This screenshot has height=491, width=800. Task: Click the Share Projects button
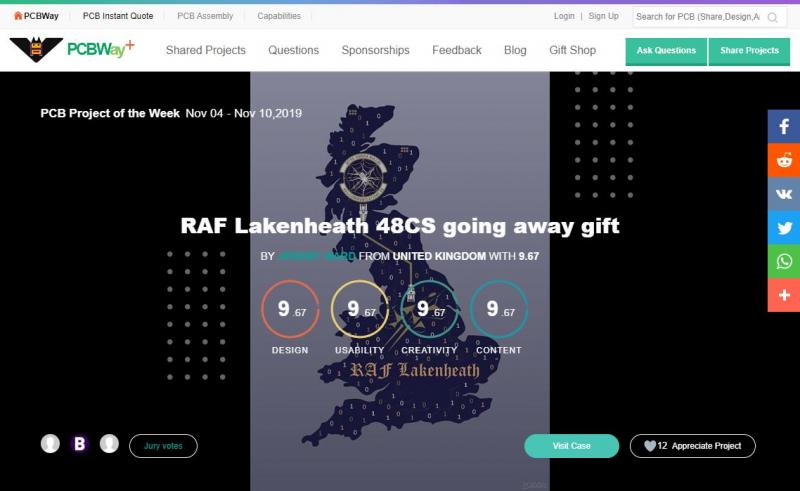pos(749,51)
